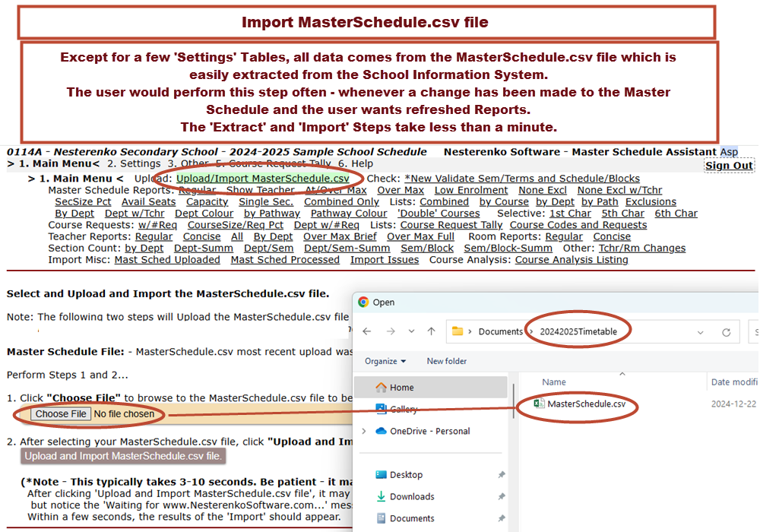
Task: Open the 2. Settings menu
Action: [x=134, y=163]
